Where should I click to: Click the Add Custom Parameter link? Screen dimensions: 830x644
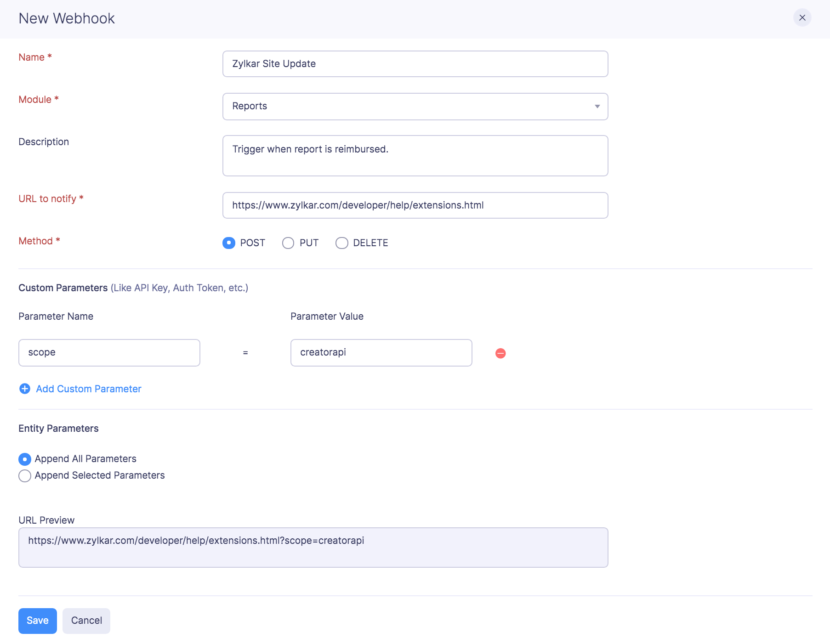click(89, 389)
